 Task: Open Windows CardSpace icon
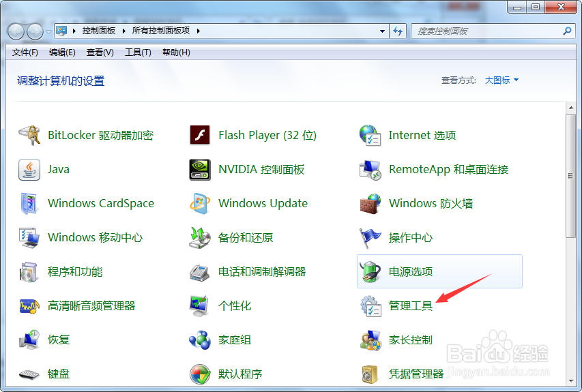[29, 204]
